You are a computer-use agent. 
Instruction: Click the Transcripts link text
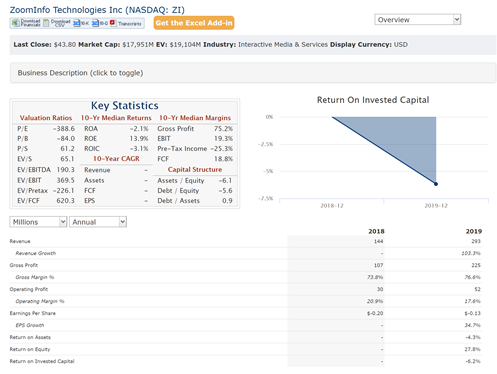tap(130, 24)
